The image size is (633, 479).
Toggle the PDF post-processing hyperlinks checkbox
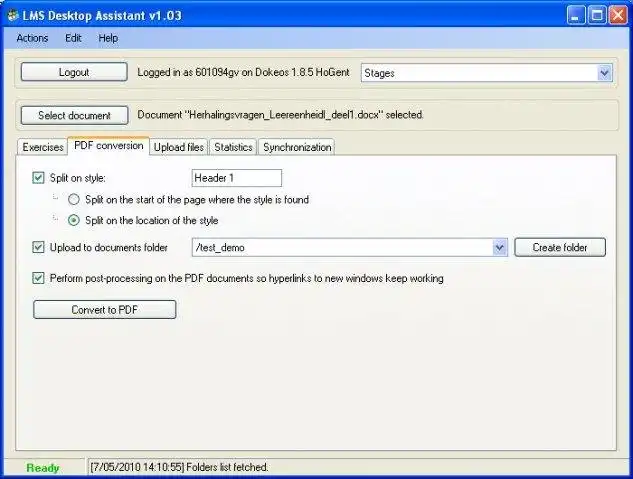[x=38, y=278]
